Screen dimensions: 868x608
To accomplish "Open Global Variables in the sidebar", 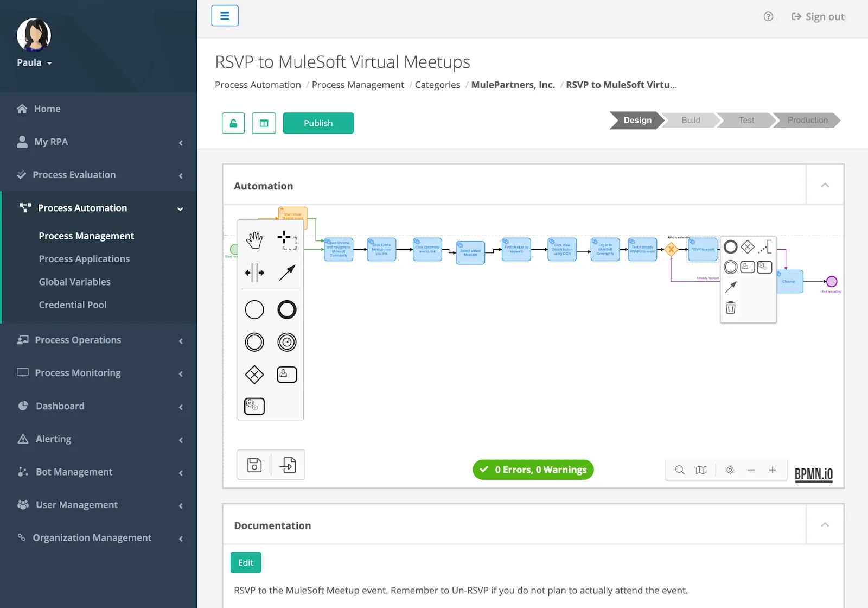I will tap(74, 282).
